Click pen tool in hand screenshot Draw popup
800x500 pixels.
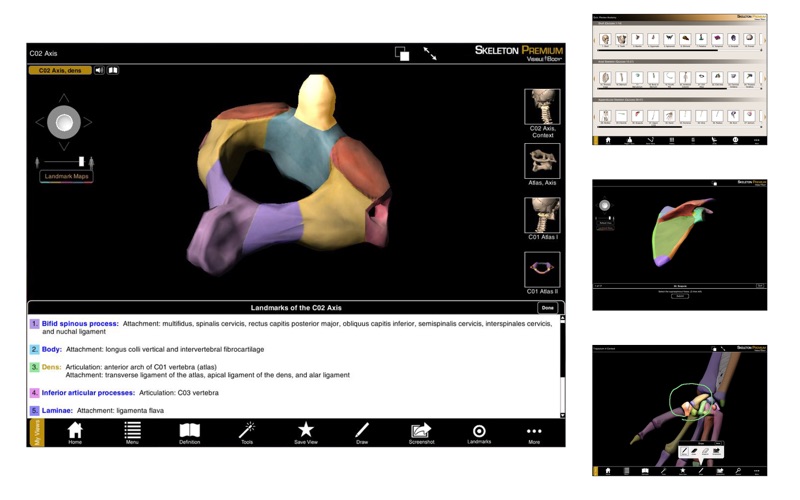[x=684, y=452]
